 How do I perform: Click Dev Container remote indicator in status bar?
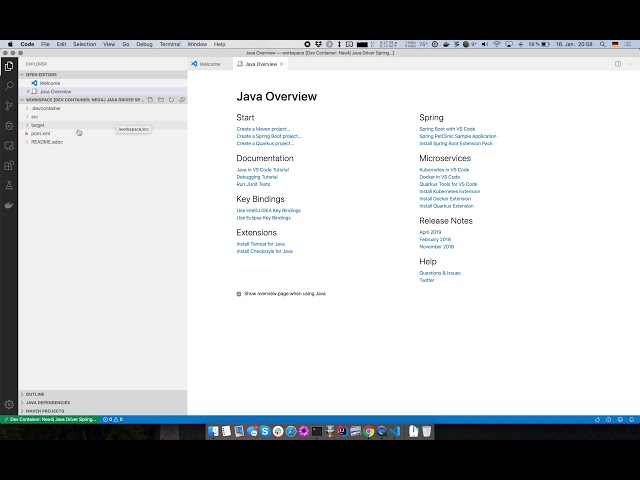pyautogui.click(x=50, y=419)
